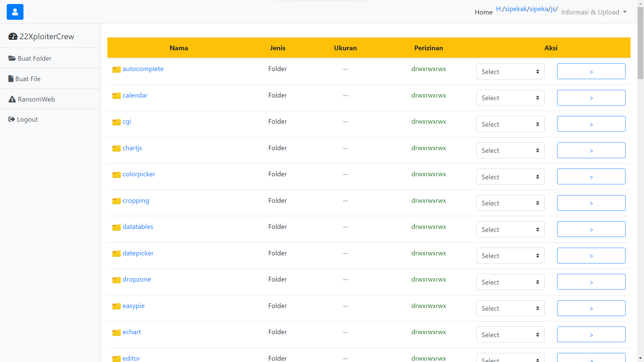This screenshot has height=362, width=644.
Task: Click the easypie folder icon
Action: [116, 306]
